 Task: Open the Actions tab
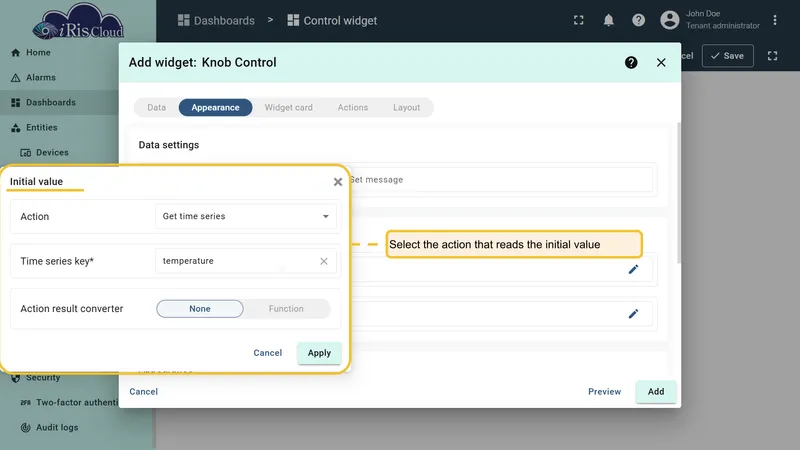click(353, 108)
